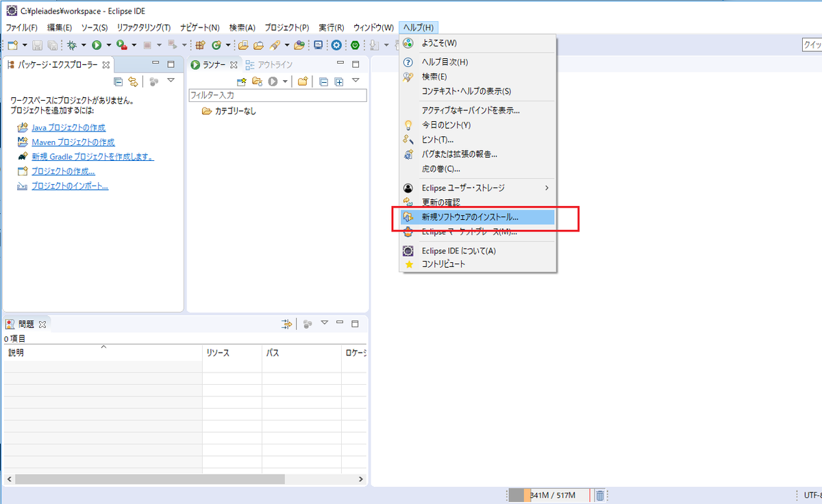This screenshot has width=822, height=504.
Task: Click the blue monitor console toolbar icon
Action: click(x=319, y=45)
